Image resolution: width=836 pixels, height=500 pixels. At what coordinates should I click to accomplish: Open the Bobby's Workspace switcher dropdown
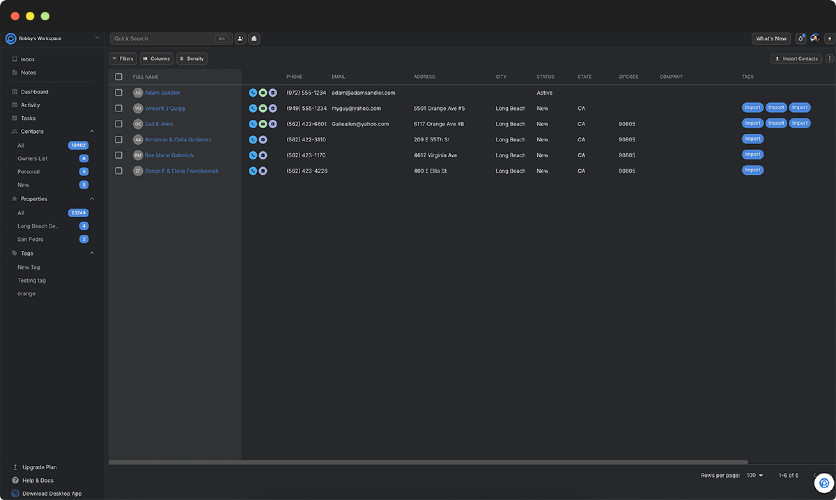[x=97, y=38]
